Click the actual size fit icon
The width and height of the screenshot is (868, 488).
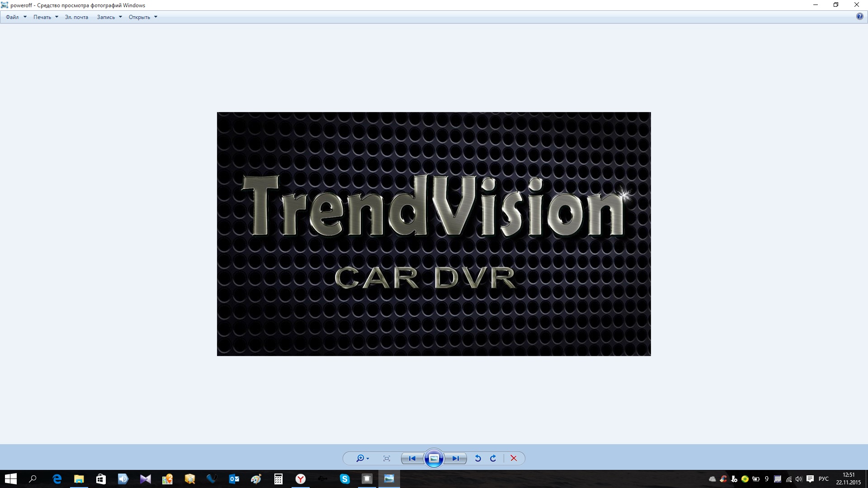387,458
